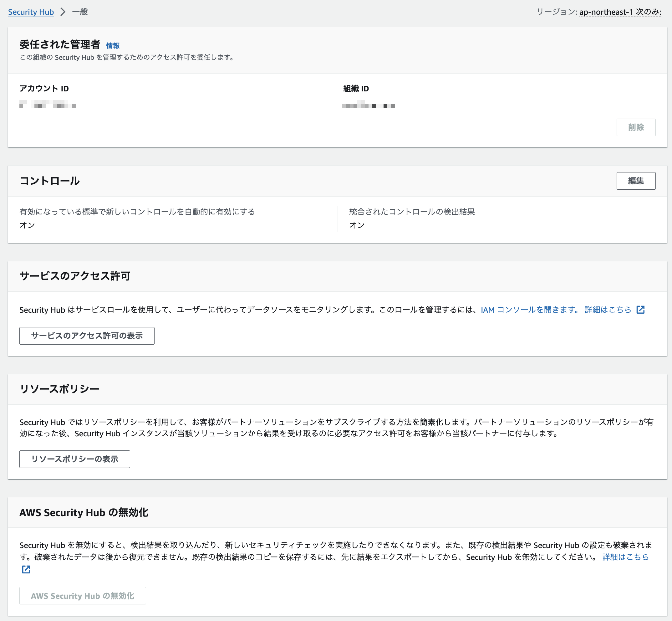Click 統合されたコントロールの検出結果 label

click(x=412, y=212)
